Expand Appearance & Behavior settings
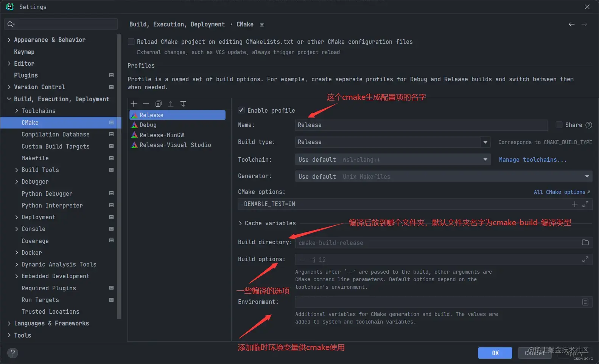 pyautogui.click(x=9, y=40)
